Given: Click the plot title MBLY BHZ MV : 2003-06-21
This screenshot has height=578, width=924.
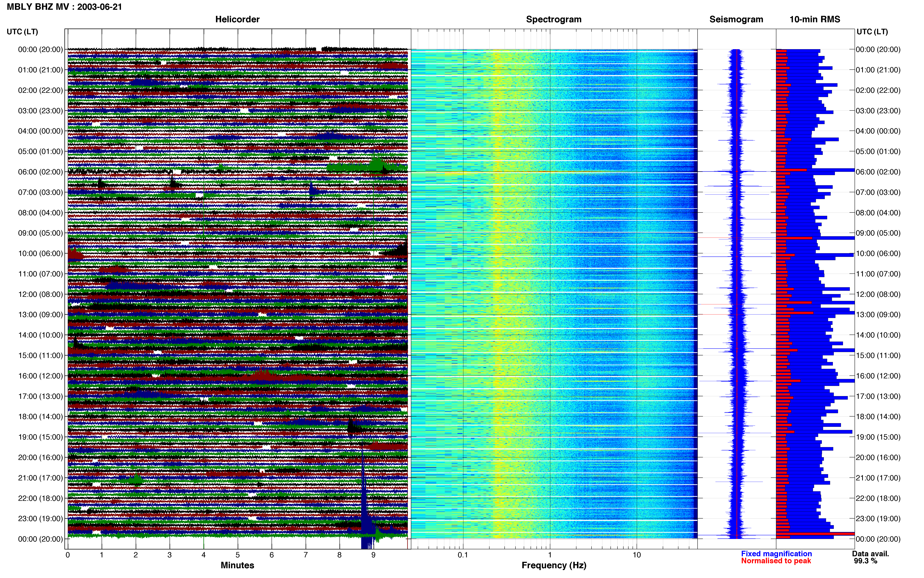Looking at the screenshot, I should [x=64, y=6].
